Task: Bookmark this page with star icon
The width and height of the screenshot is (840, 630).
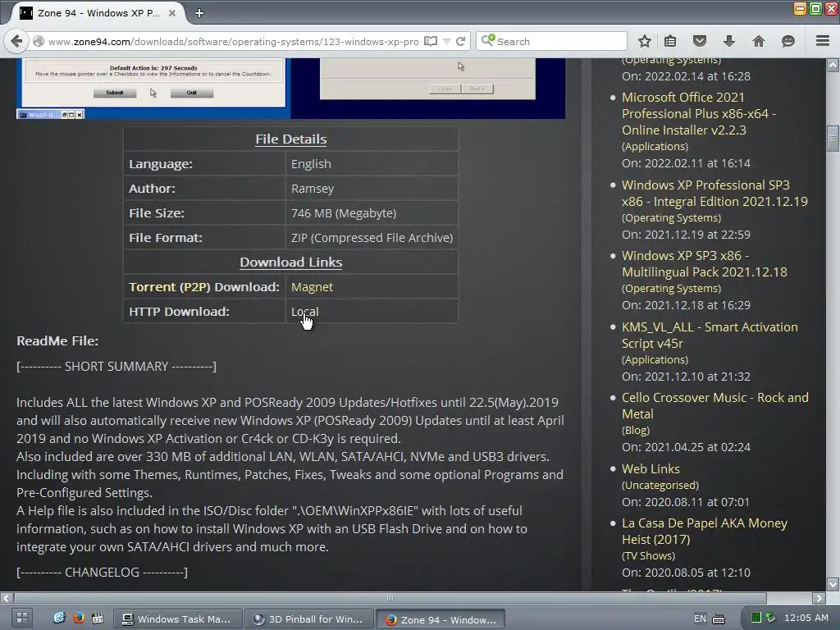Action: 645,41
